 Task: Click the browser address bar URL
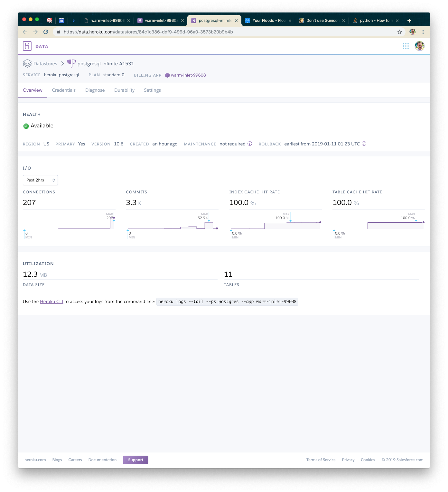tap(148, 32)
